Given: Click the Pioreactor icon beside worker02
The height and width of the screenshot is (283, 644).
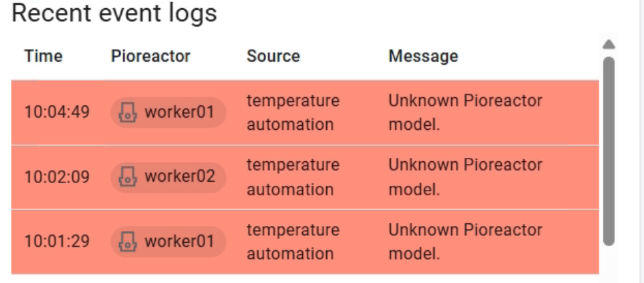Looking at the screenshot, I should (128, 177).
